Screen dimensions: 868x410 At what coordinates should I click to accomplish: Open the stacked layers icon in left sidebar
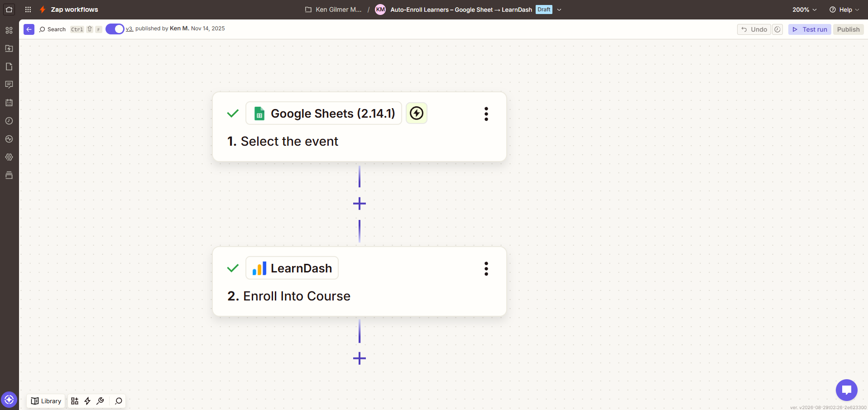pos(9,175)
